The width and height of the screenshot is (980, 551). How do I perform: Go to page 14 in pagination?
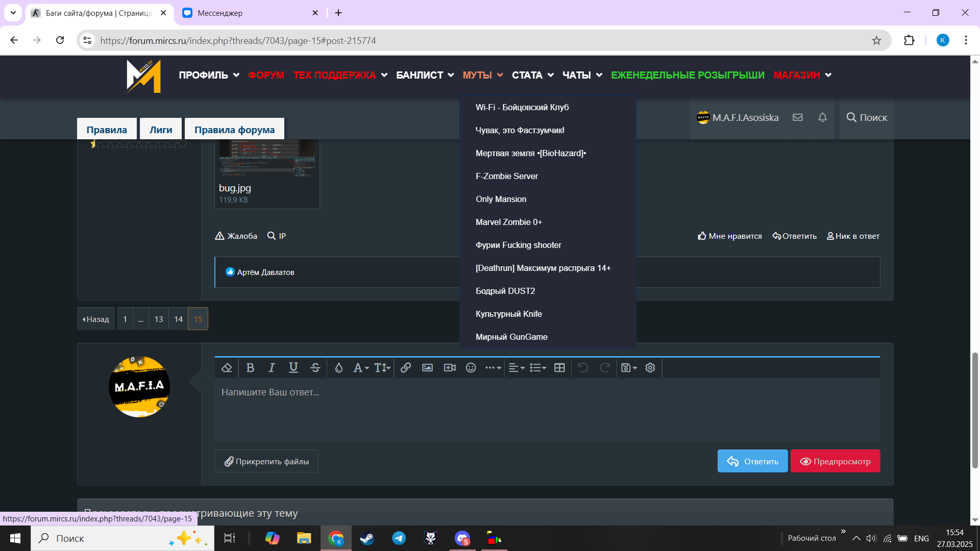pos(178,319)
